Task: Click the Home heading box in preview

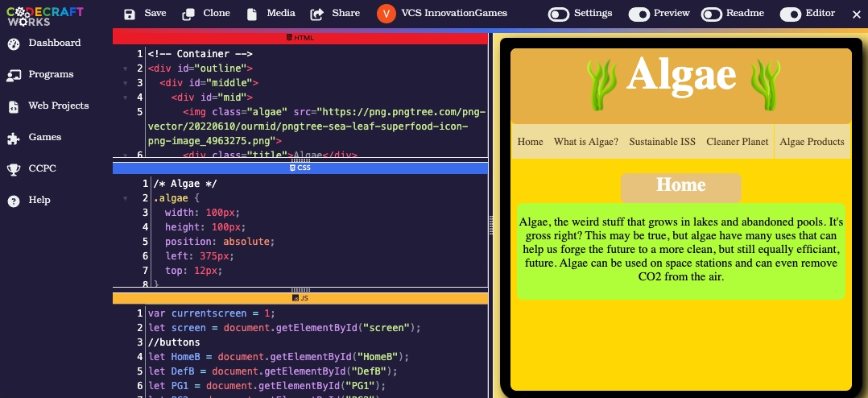Action: click(x=681, y=187)
